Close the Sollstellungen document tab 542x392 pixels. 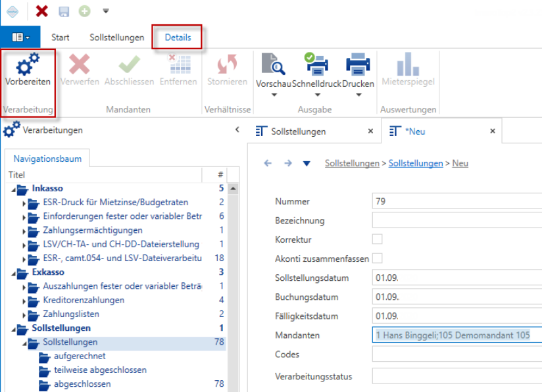pos(370,131)
